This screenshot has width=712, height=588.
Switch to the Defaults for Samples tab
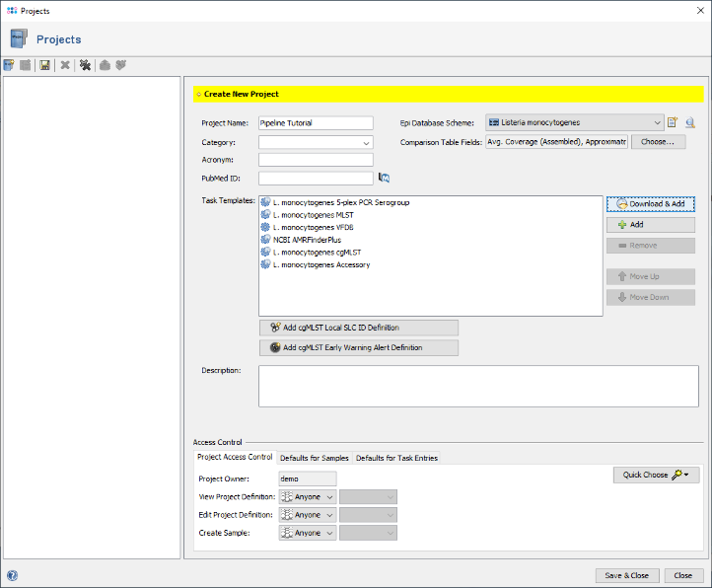coord(314,458)
